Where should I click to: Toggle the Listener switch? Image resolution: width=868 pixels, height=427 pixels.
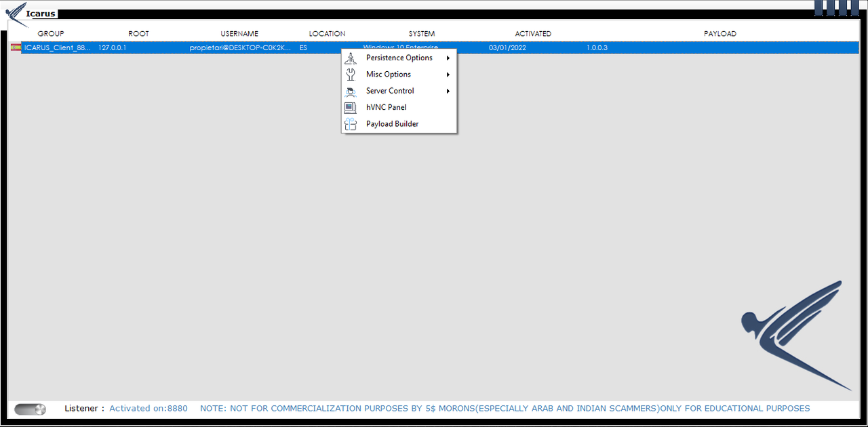[x=30, y=409]
